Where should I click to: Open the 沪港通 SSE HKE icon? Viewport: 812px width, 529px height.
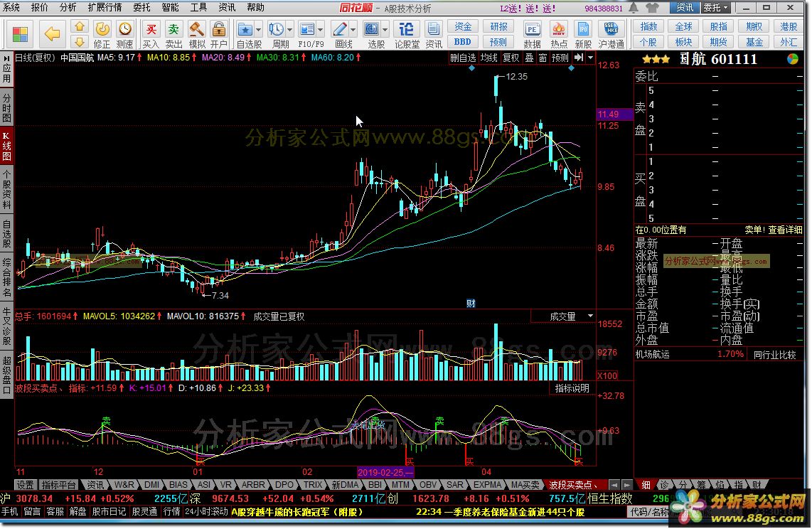611,29
